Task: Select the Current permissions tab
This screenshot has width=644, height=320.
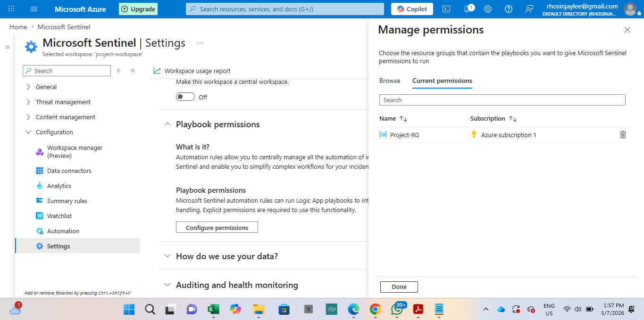Action: tap(442, 81)
